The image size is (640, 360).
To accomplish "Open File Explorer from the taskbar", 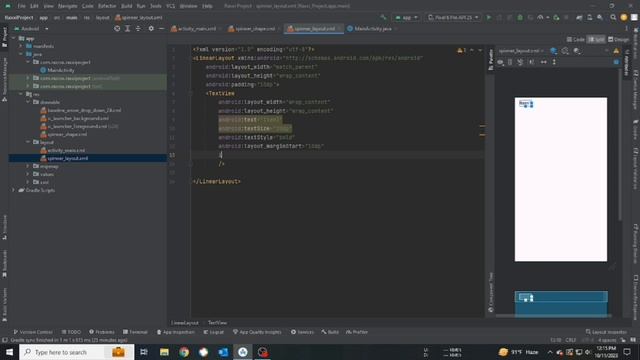I will coord(164,352).
